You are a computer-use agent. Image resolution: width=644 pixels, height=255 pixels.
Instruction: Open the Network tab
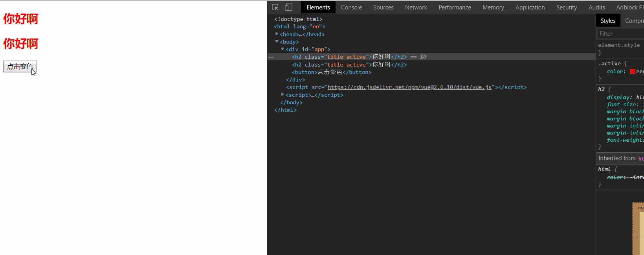click(x=416, y=7)
